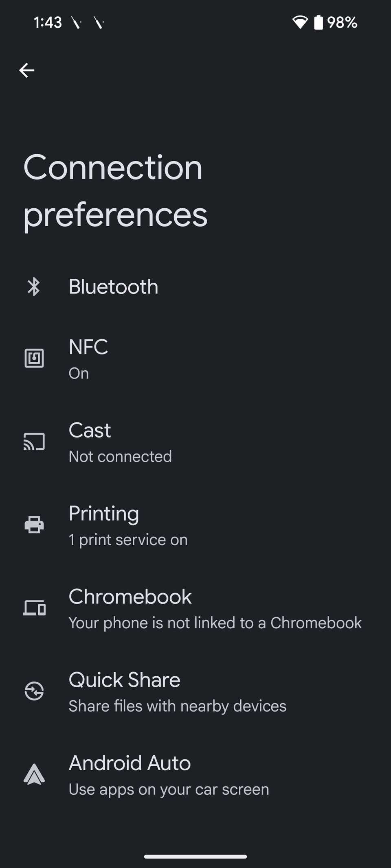
Task: Select the Chromebook option
Action: pyautogui.click(x=130, y=597)
